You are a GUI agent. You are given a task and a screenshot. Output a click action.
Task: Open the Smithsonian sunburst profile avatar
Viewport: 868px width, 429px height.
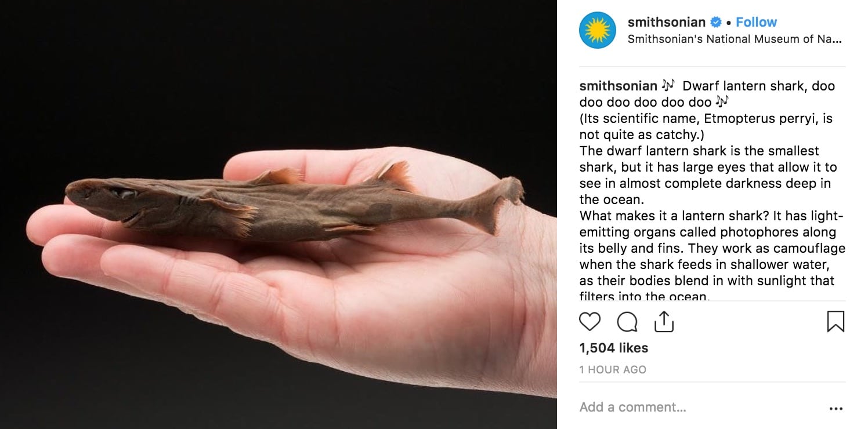pos(597,30)
